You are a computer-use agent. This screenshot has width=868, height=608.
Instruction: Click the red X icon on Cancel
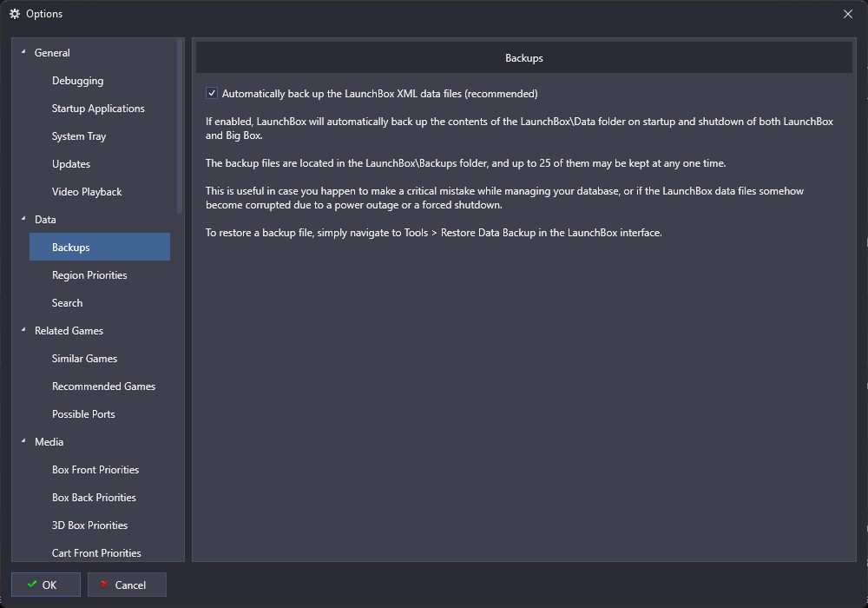click(104, 585)
